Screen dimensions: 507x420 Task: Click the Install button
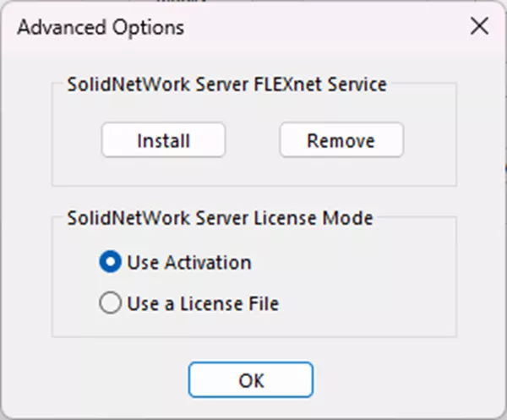163,140
